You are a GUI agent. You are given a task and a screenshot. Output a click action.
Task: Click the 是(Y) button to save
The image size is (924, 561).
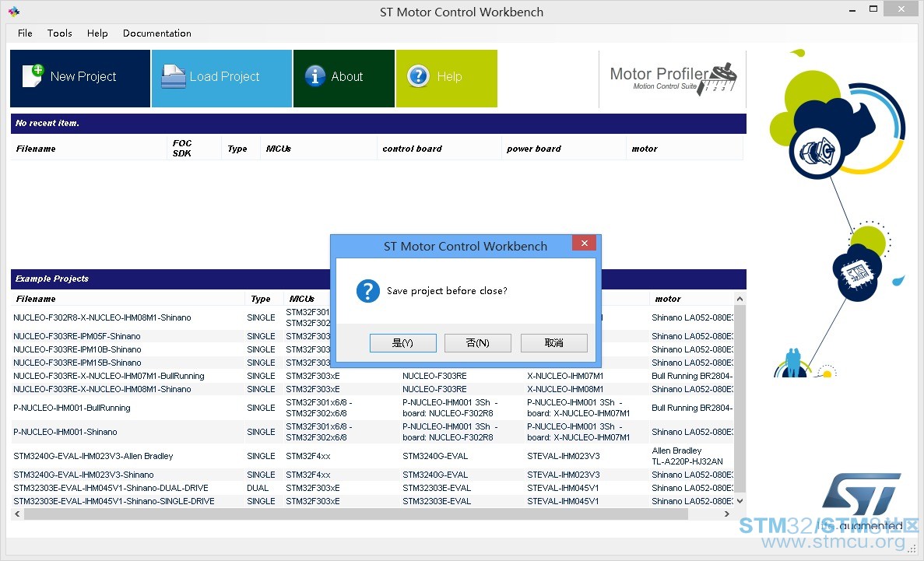click(x=403, y=343)
